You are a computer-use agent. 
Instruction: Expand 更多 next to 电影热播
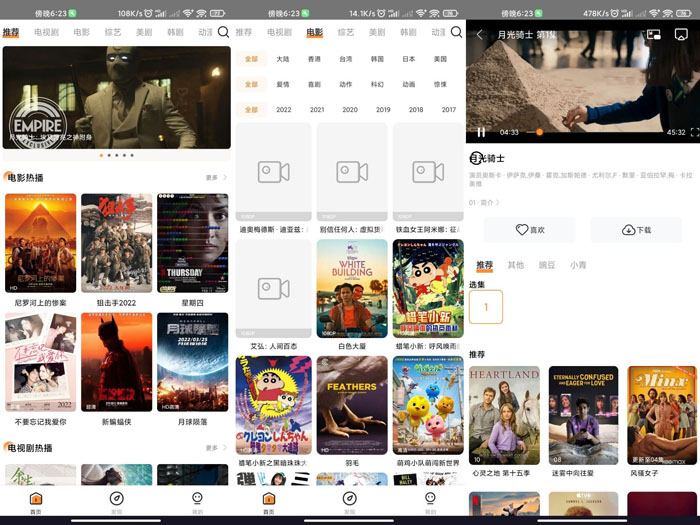[216, 178]
